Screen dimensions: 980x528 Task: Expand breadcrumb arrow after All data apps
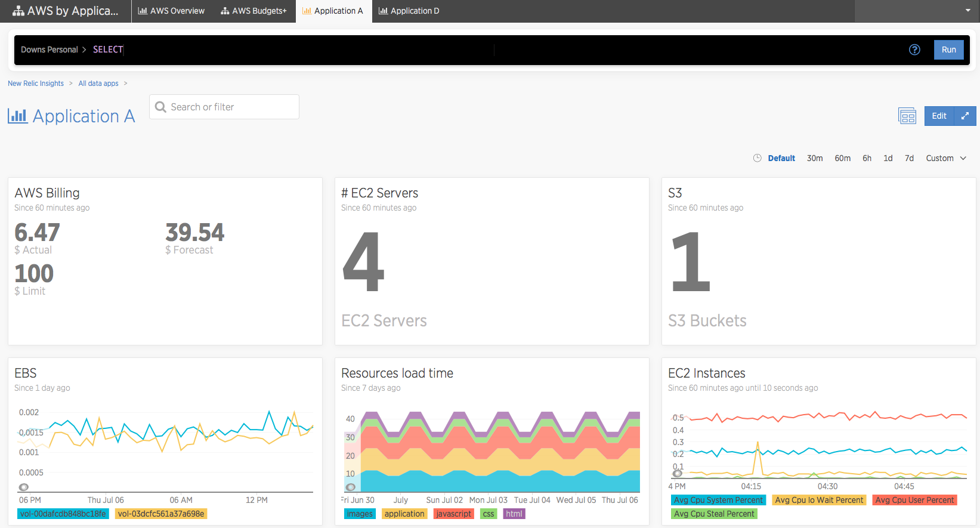click(126, 84)
